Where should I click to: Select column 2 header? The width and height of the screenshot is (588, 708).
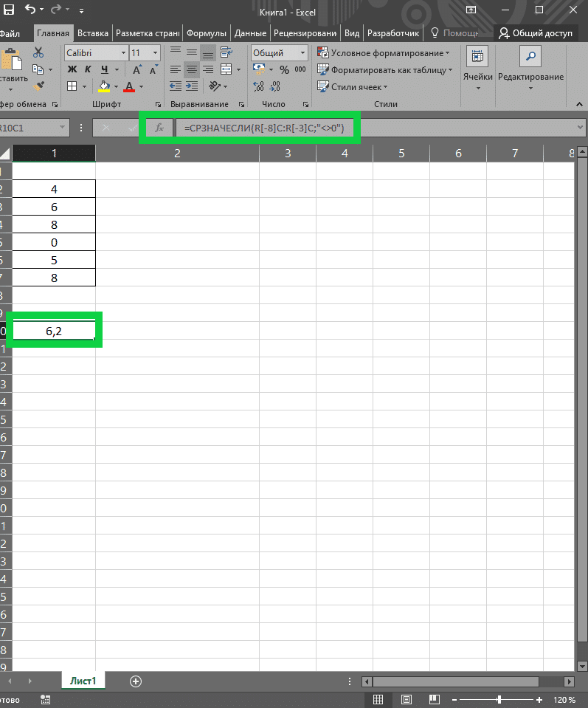click(x=177, y=154)
